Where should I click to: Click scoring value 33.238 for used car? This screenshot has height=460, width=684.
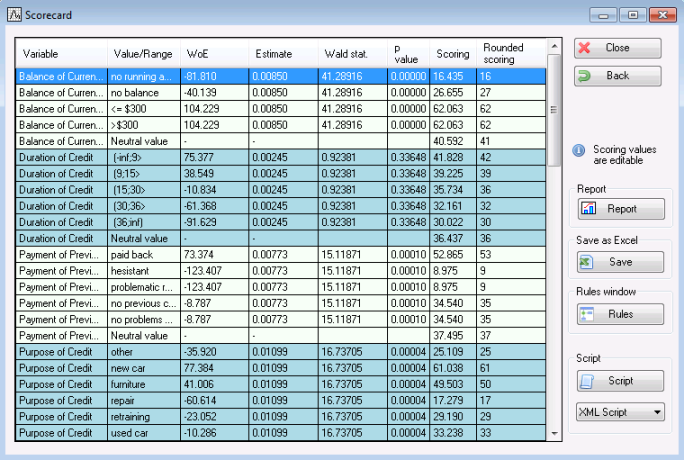tap(453, 433)
